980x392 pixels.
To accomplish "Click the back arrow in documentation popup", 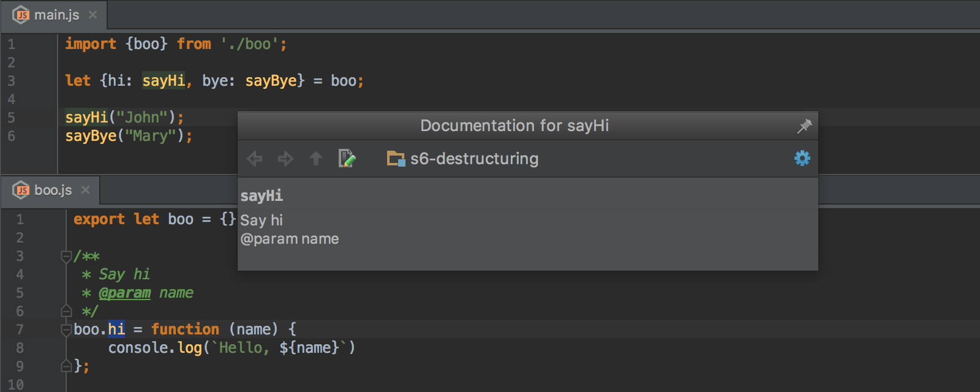I will (255, 159).
